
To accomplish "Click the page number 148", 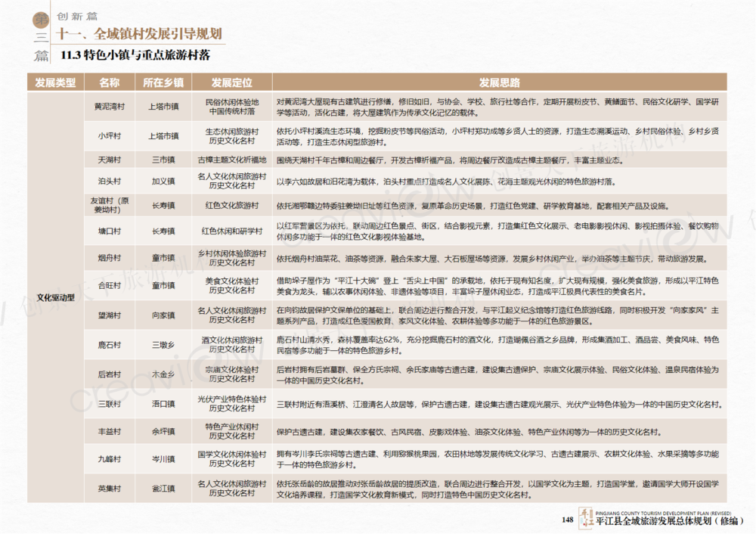I will point(568,519).
